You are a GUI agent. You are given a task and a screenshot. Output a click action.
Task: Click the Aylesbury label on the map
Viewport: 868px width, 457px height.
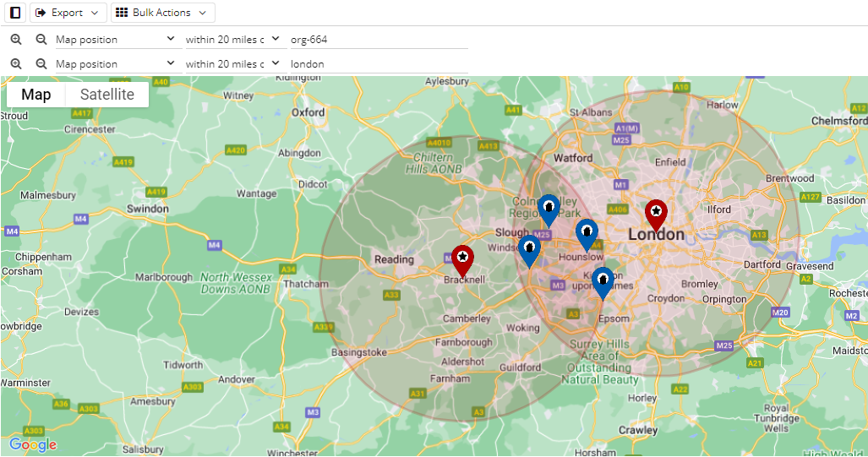[x=447, y=81]
